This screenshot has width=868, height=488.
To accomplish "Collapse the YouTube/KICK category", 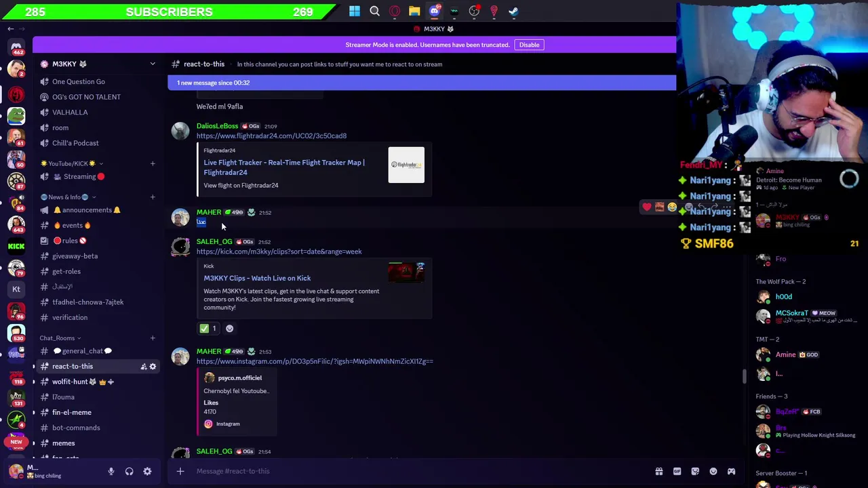I will [x=71, y=163].
